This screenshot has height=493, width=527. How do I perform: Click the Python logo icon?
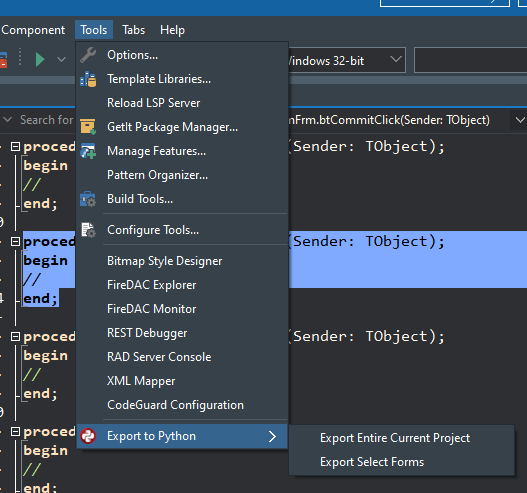point(88,436)
